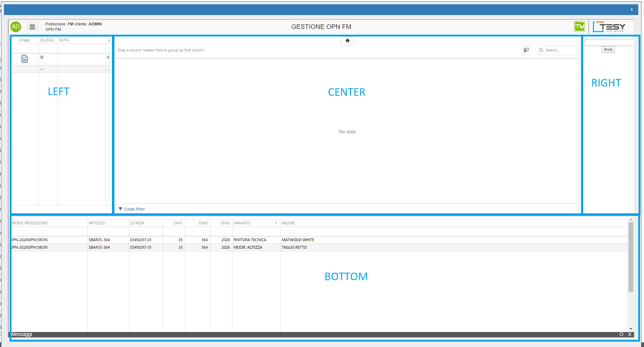
Task: Click the green AD user avatar
Action: 16,27
